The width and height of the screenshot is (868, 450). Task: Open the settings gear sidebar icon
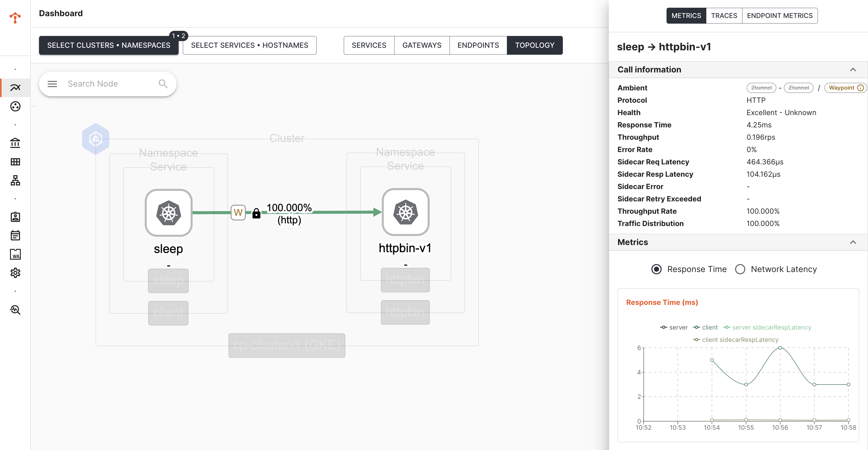(x=15, y=273)
